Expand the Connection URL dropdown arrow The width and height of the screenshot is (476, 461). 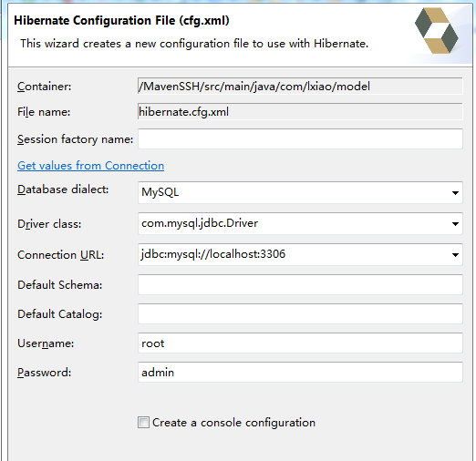coord(455,255)
